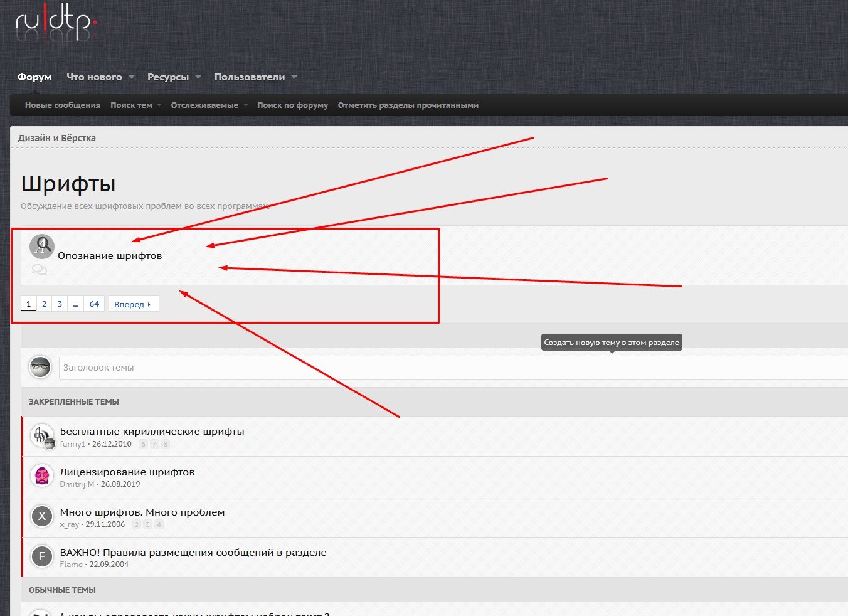Open thread Много шрифтов. Много проблем
The width and height of the screenshot is (848, 616).
click(142, 512)
